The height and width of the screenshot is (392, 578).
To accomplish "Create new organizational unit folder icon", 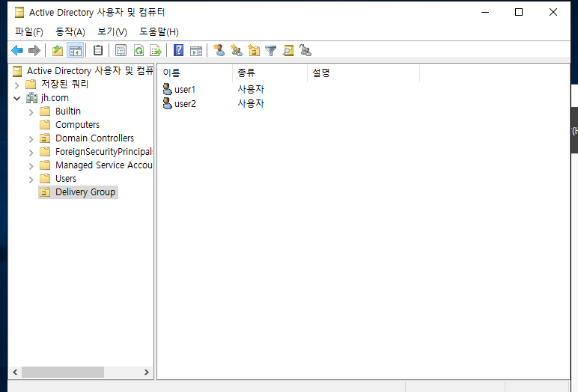I will click(x=254, y=50).
